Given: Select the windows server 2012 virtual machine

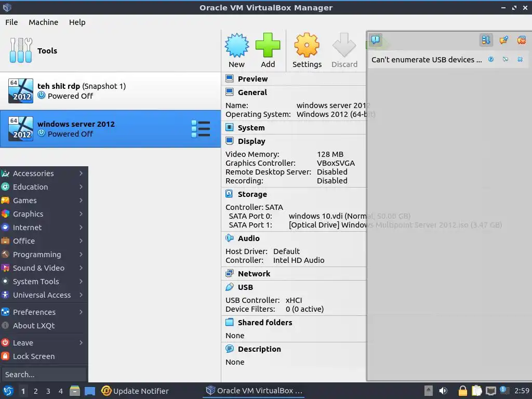Looking at the screenshot, I should click(x=110, y=129).
